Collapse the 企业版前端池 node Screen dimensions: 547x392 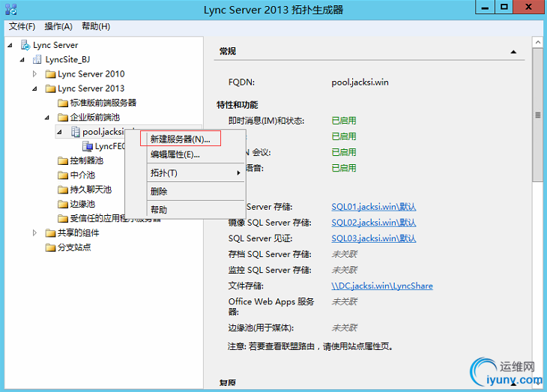click(47, 118)
